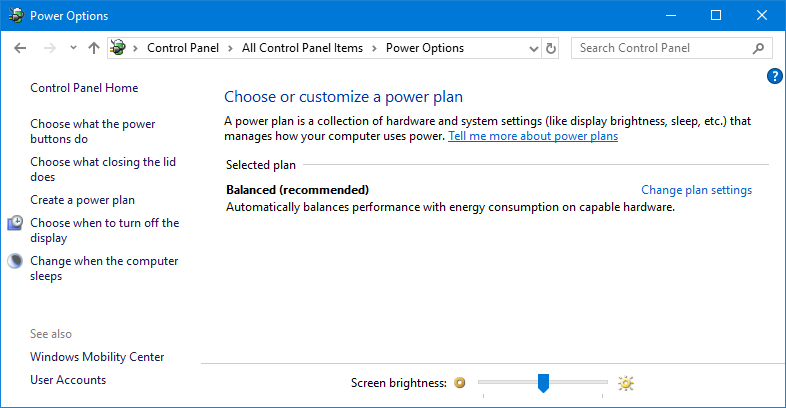Maximize the Power Options window
Image resolution: width=786 pixels, height=408 pixels.
pyautogui.click(x=716, y=16)
